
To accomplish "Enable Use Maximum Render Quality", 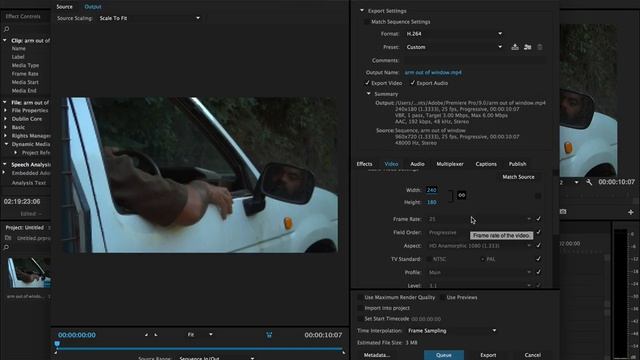I will coord(360,298).
